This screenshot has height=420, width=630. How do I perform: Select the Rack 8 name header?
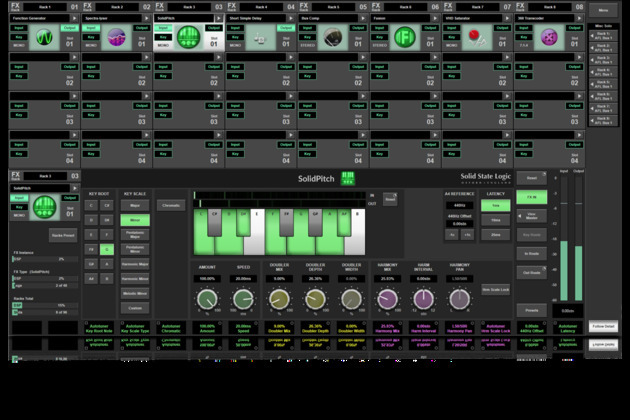[550, 7]
